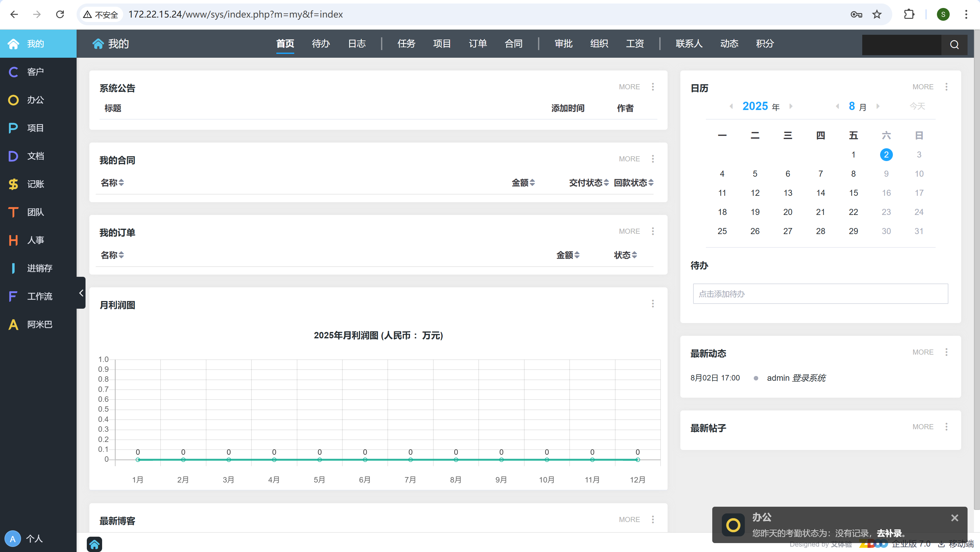Switch to the 任务 tab
This screenshot has width=980, height=552.
[406, 44]
